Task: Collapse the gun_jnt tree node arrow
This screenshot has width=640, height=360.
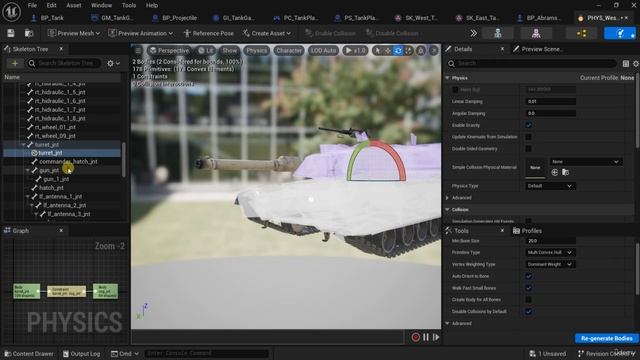Action: [27, 170]
